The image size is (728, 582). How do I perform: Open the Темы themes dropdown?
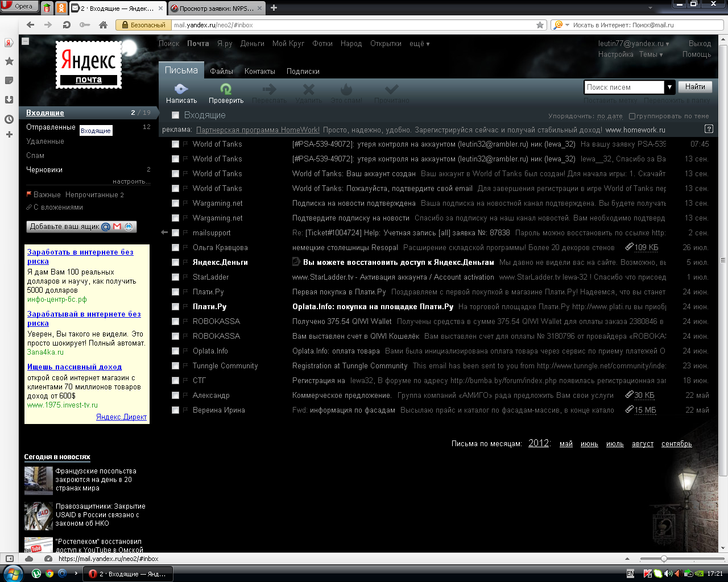point(651,55)
